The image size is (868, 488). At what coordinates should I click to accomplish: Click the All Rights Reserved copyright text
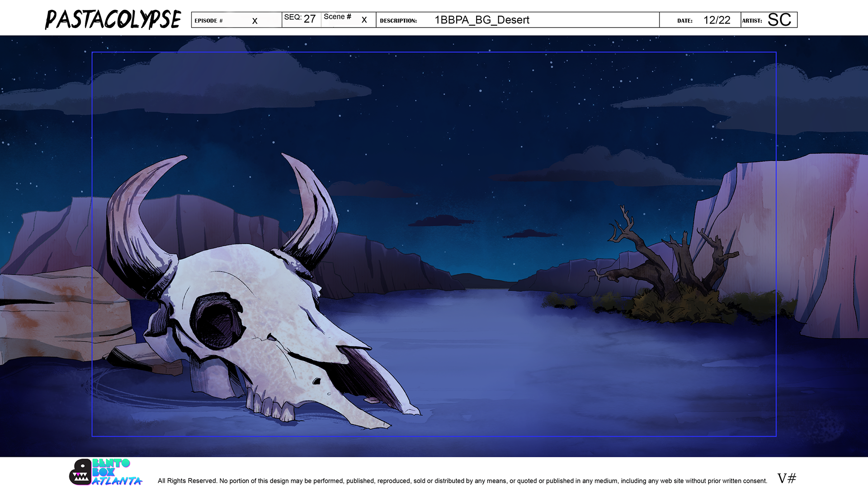pyautogui.click(x=462, y=481)
